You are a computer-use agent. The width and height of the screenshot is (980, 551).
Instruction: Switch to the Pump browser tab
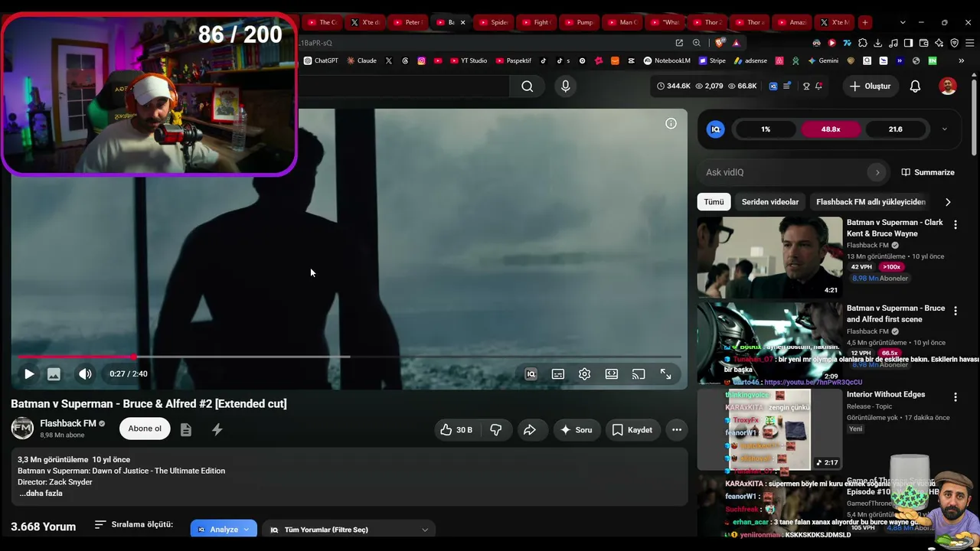580,22
